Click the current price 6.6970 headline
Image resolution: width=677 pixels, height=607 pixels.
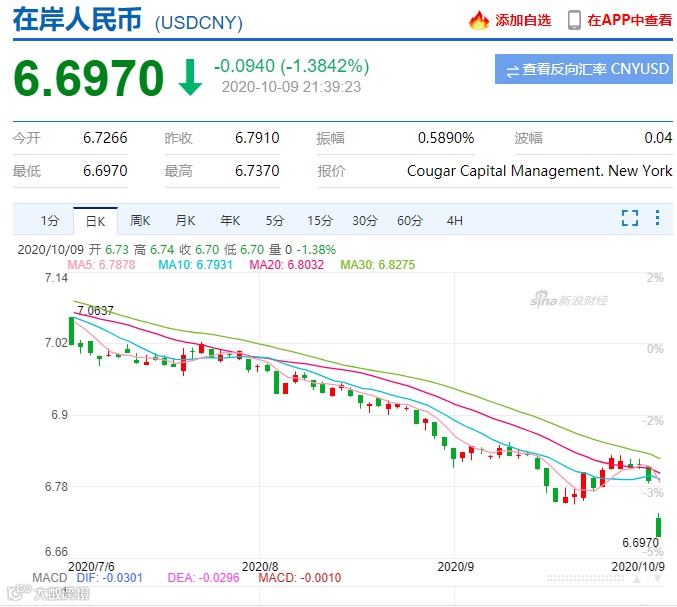click(89, 78)
